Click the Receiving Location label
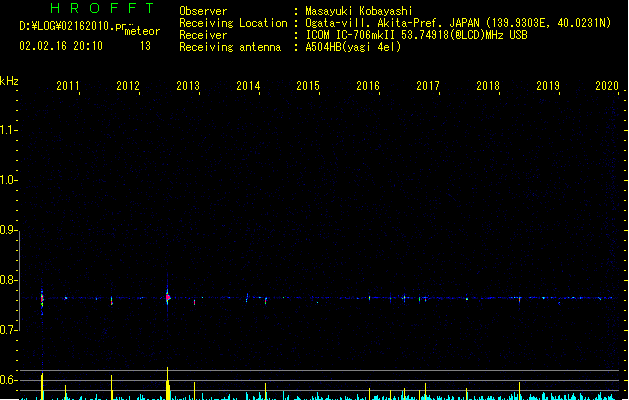This screenshot has height=400, width=629. pos(233,23)
